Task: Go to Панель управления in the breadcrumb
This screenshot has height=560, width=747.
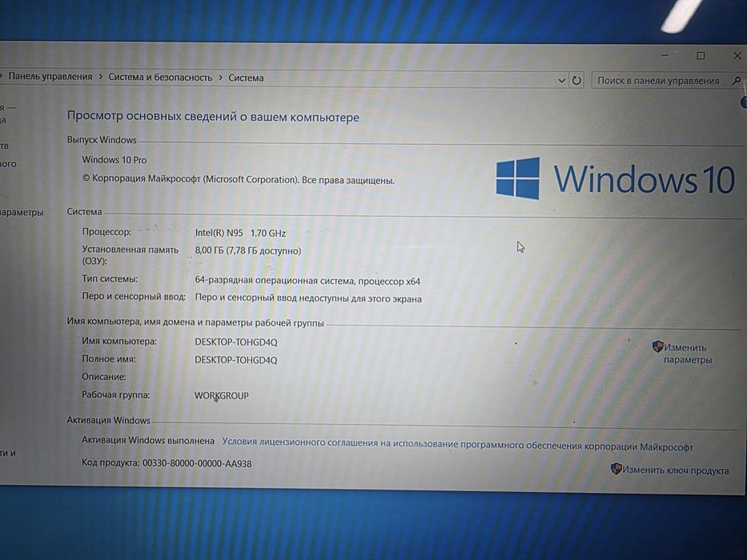Action: click(50, 76)
